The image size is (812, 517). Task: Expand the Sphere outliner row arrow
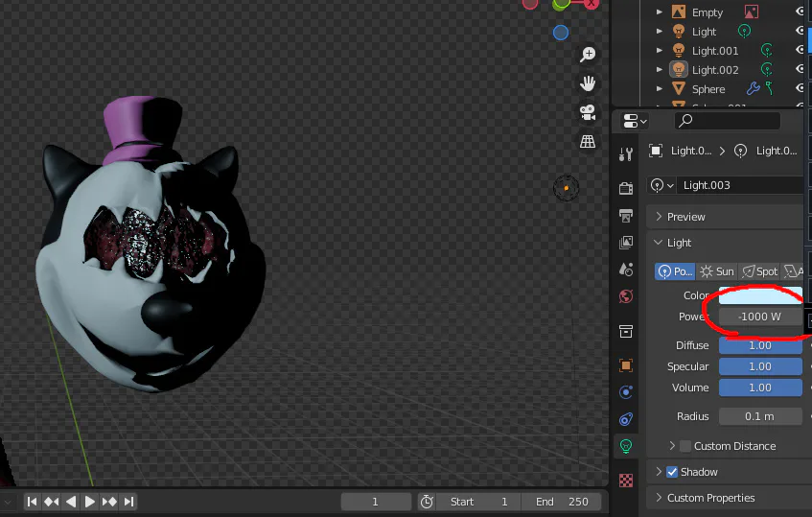click(660, 88)
